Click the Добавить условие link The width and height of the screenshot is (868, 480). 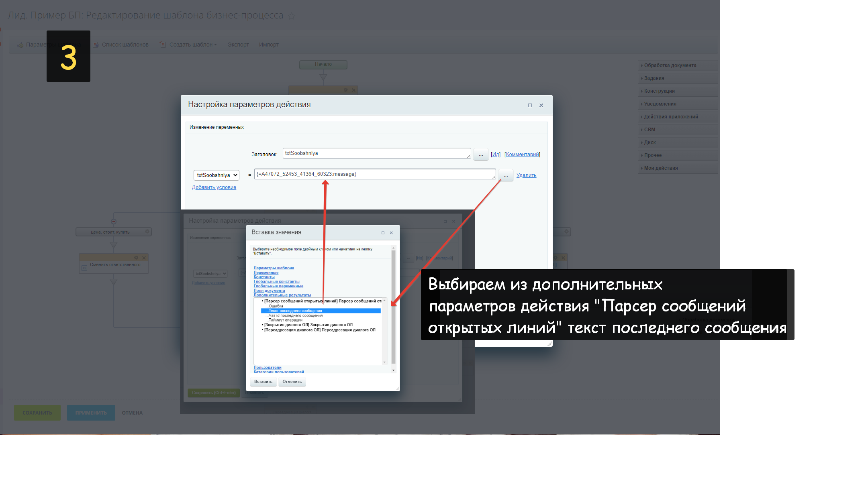tap(214, 187)
